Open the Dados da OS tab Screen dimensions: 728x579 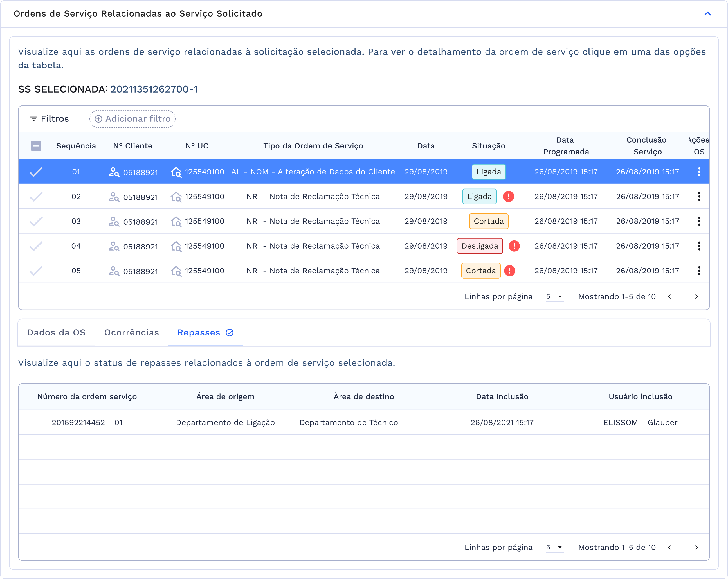(56, 333)
